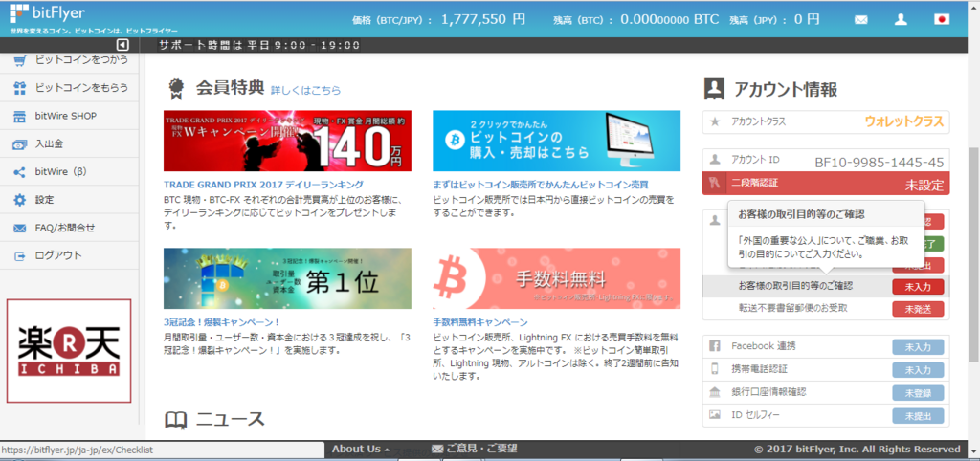
Task: Click the deposit/withdraw money icon
Action: (x=20, y=144)
